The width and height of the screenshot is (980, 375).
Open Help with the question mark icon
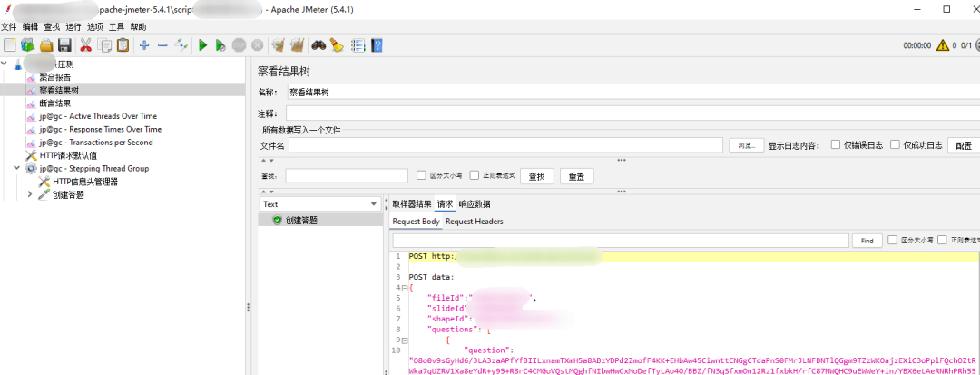(x=377, y=45)
